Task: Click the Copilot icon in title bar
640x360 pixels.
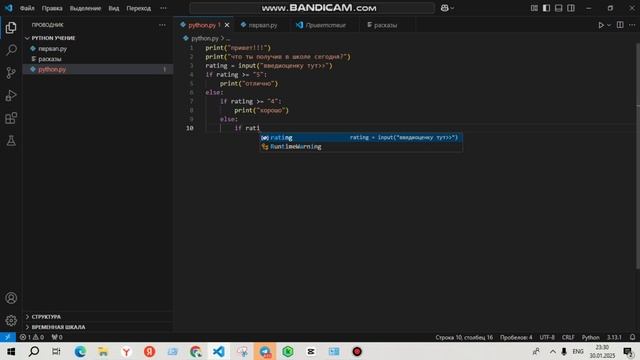Action: point(444,8)
